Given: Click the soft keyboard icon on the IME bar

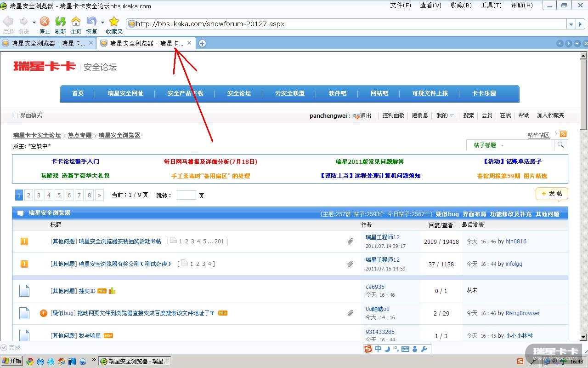Looking at the screenshot, I should pos(405,349).
